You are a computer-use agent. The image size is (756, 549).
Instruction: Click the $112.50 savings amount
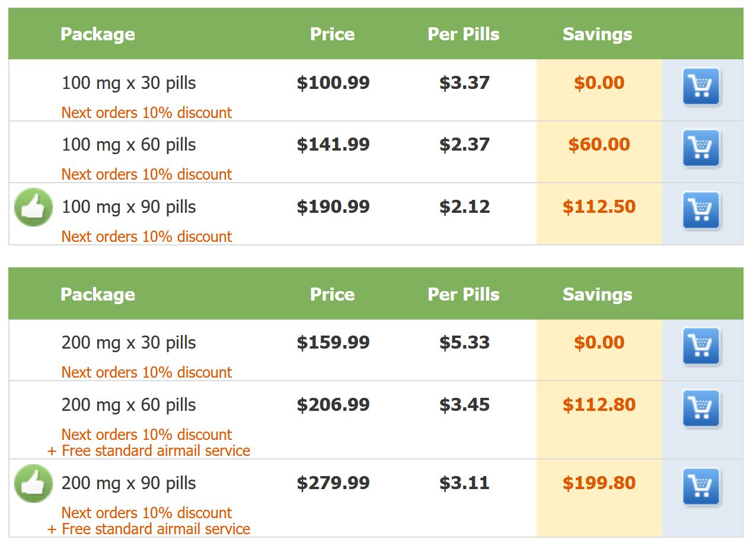click(x=599, y=207)
